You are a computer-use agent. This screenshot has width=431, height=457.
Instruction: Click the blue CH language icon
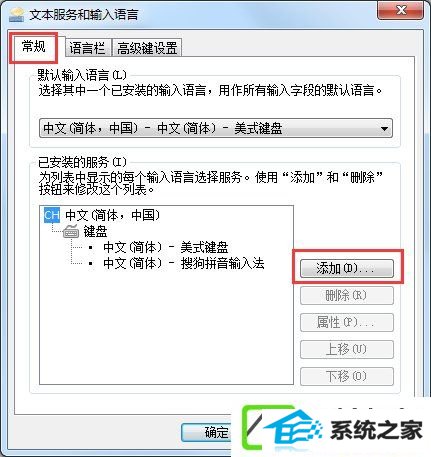52,215
